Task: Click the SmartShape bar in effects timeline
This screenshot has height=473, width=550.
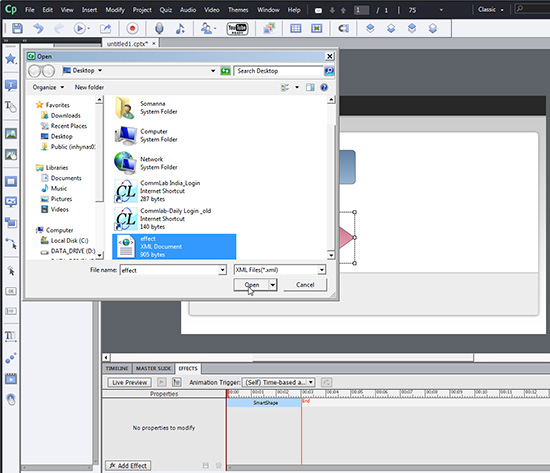Action: tap(264, 403)
